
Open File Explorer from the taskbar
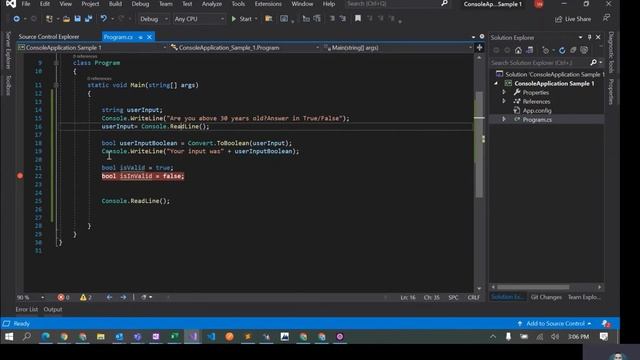tap(101, 337)
